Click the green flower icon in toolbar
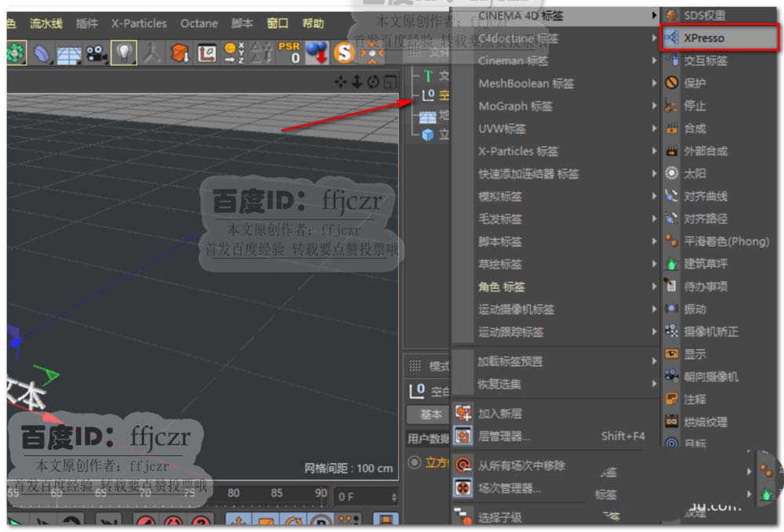The height and width of the screenshot is (532, 784). (x=16, y=52)
